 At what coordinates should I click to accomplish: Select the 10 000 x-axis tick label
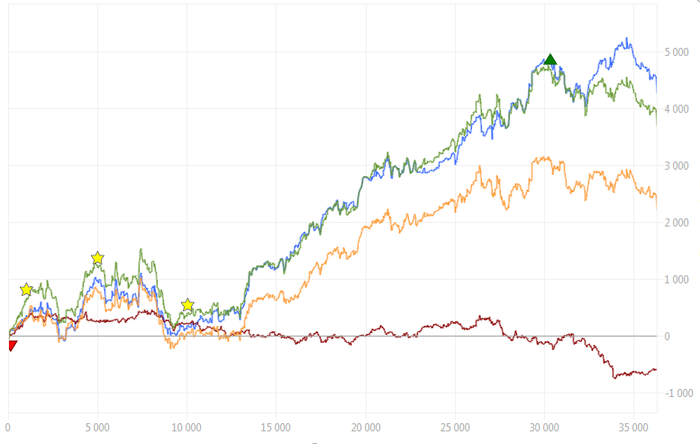[x=187, y=424]
